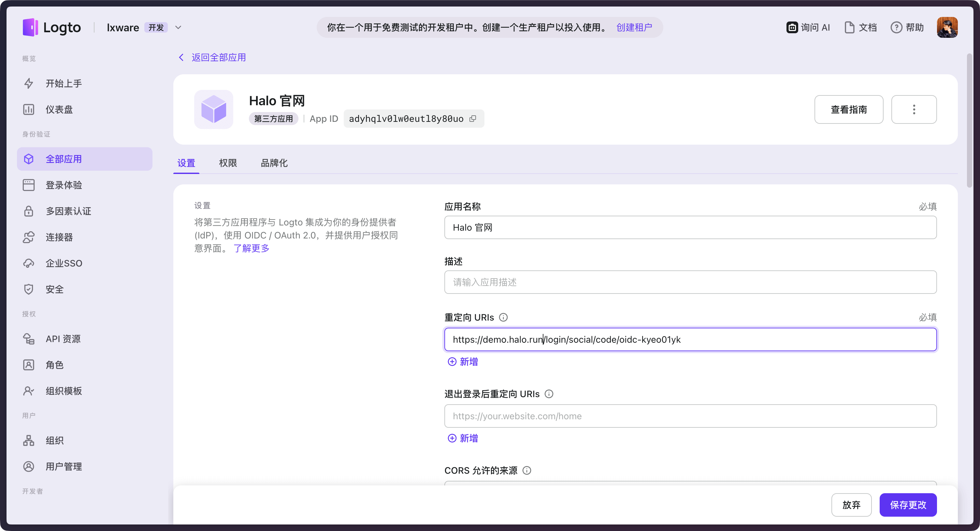This screenshot has width=980, height=531.
Task: Click the 安全 shield icon
Action: (29, 290)
